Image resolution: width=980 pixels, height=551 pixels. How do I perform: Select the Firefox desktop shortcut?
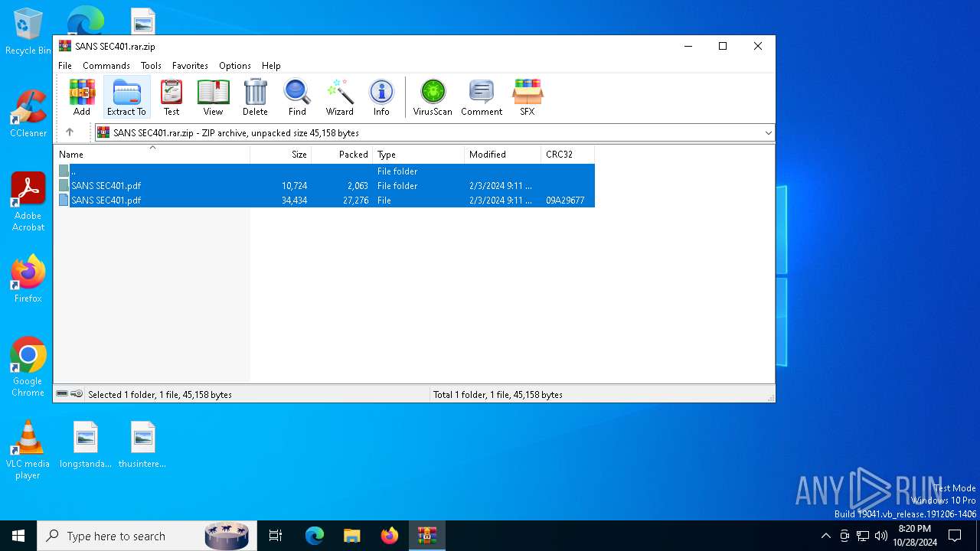pyautogui.click(x=28, y=279)
